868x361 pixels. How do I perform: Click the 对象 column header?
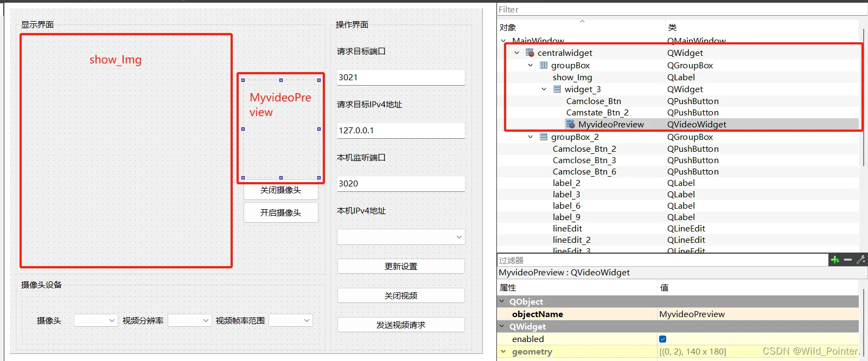click(581, 27)
